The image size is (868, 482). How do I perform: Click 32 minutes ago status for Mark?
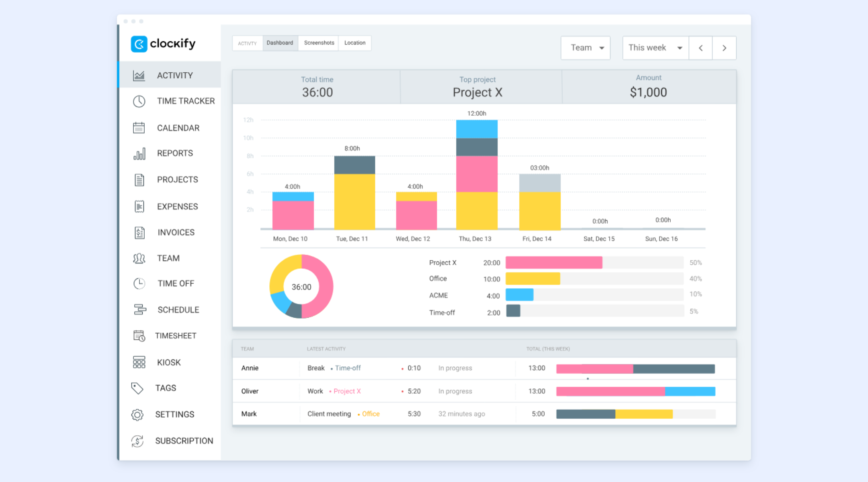(x=462, y=414)
